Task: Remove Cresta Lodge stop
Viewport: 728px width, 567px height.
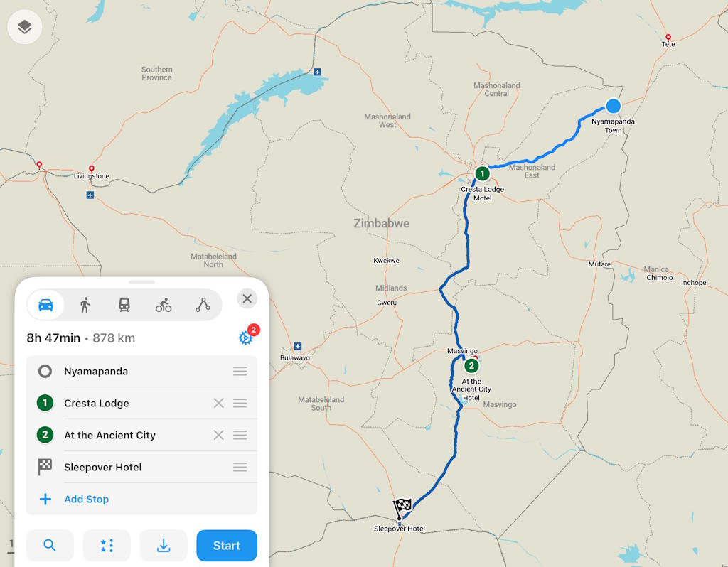Action: click(x=219, y=403)
